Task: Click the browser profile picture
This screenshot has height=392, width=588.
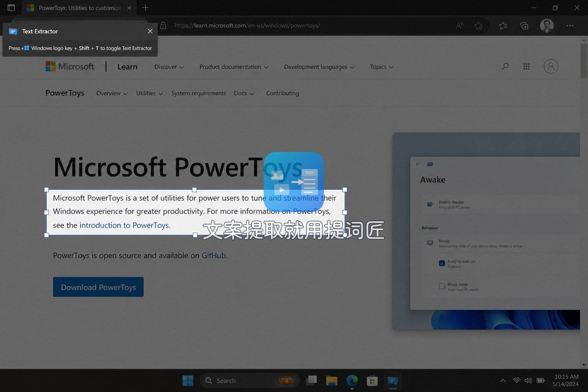Action: [547, 26]
